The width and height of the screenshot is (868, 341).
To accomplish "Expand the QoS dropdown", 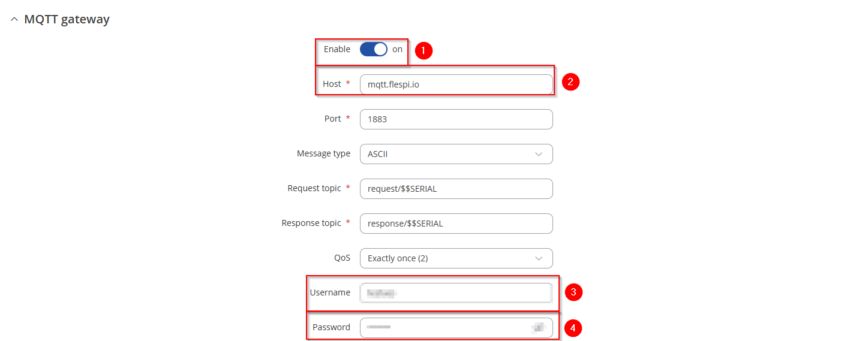I will (456, 258).
